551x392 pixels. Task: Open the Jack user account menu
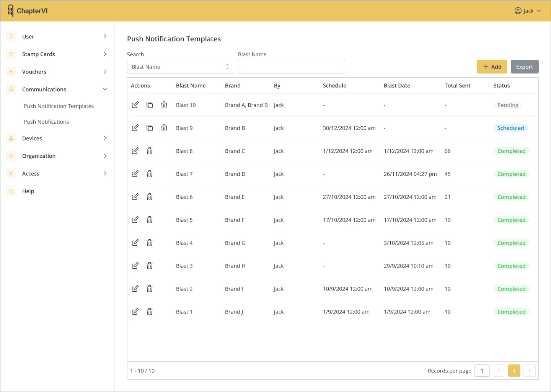pyautogui.click(x=528, y=11)
